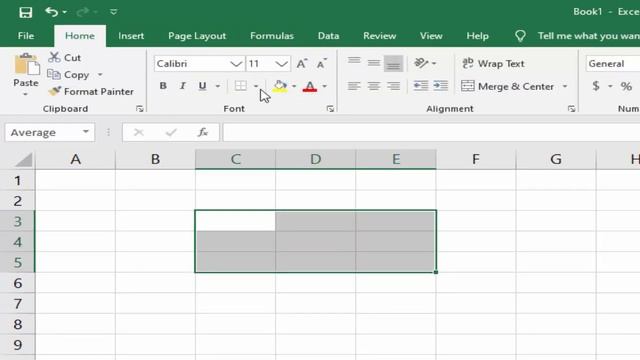This screenshot has height=360, width=640.
Task: Expand the underline style options arrow
Action: pyautogui.click(x=218, y=86)
